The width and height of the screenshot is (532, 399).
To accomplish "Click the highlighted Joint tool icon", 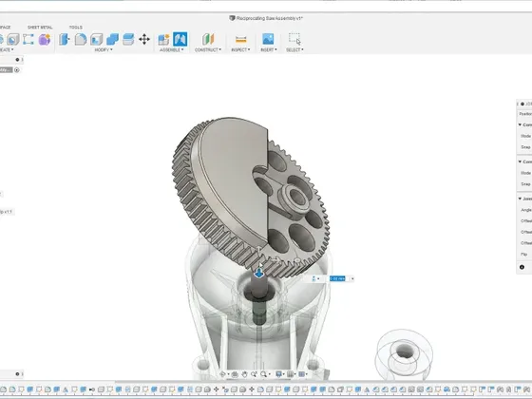I will point(180,39).
